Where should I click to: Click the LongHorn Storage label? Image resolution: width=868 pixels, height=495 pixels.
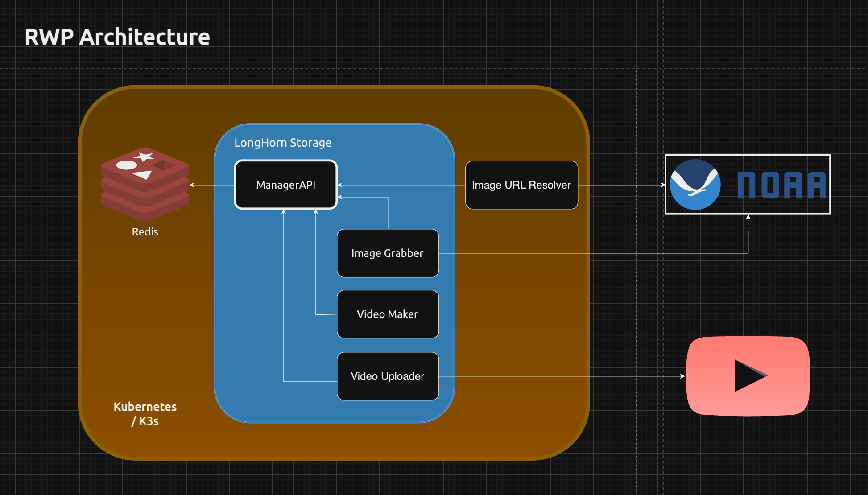[283, 143]
